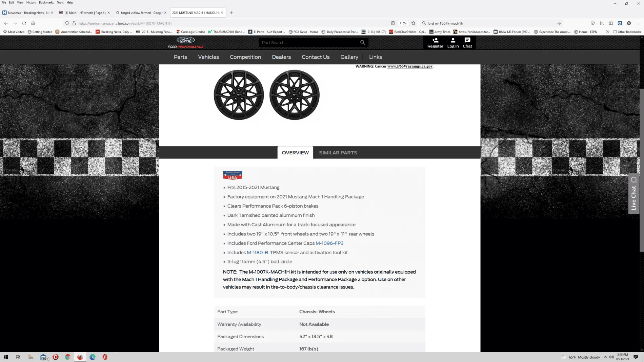Screen dimensions: 644x362
Task: Open the Other Bookmarks folder
Action: coord(627,32)
